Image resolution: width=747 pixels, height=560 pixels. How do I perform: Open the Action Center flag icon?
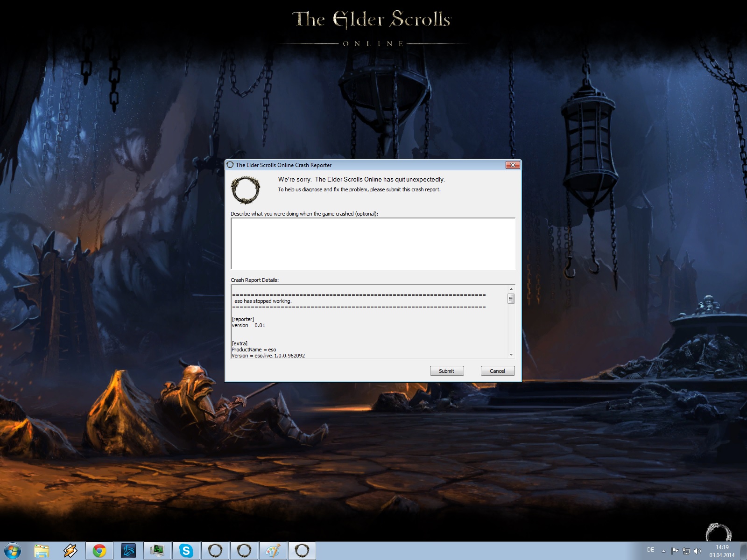pos(675,551)
